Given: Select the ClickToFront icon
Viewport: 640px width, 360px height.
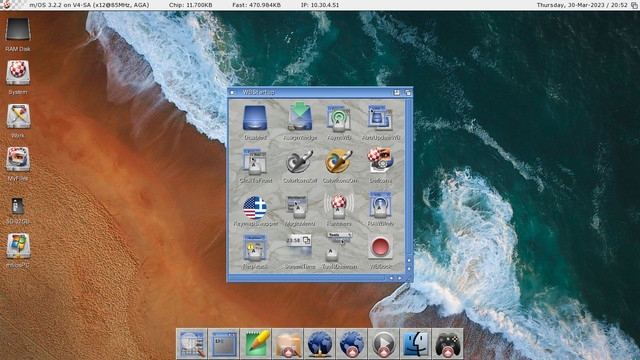Looking at the screenshot, I should coord(255,162).
